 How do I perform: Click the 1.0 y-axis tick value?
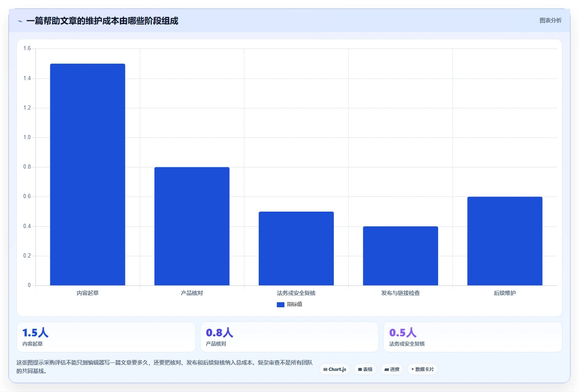27,137
